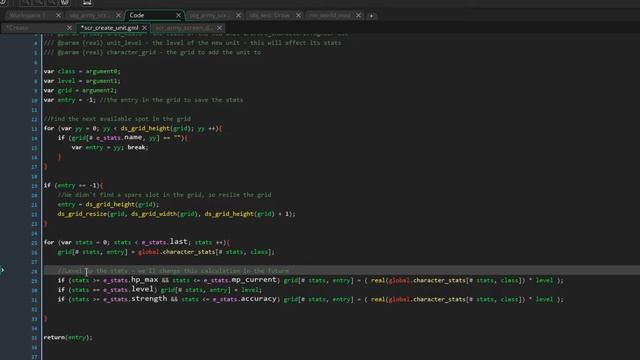Close the Workspace 1 tab
Viewport: 640px width, 360px height.
58,16
